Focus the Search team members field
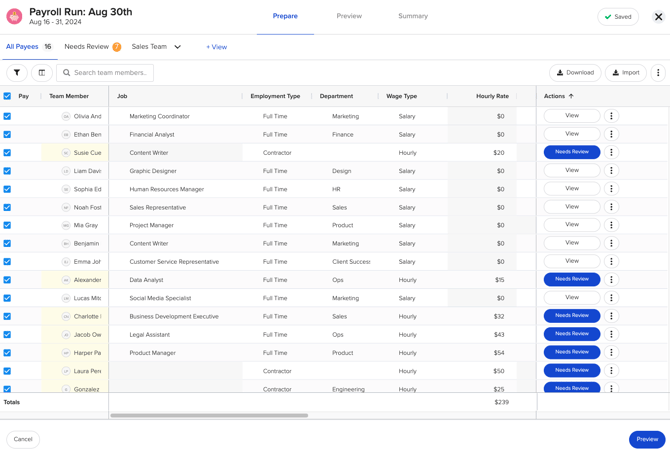The width and height of the screenshot is (670, 452). [105, 73]
